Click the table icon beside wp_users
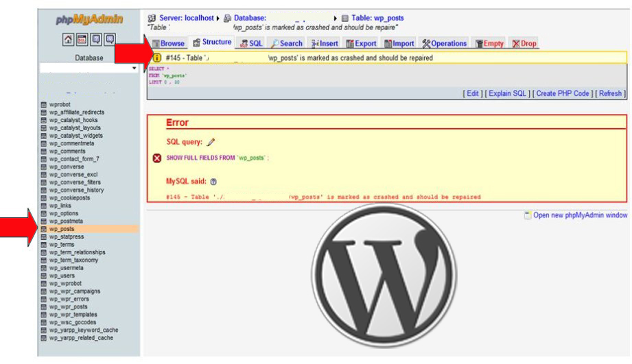Image resolution: width=632 pixels, height=364 pixels. (45, 276)
